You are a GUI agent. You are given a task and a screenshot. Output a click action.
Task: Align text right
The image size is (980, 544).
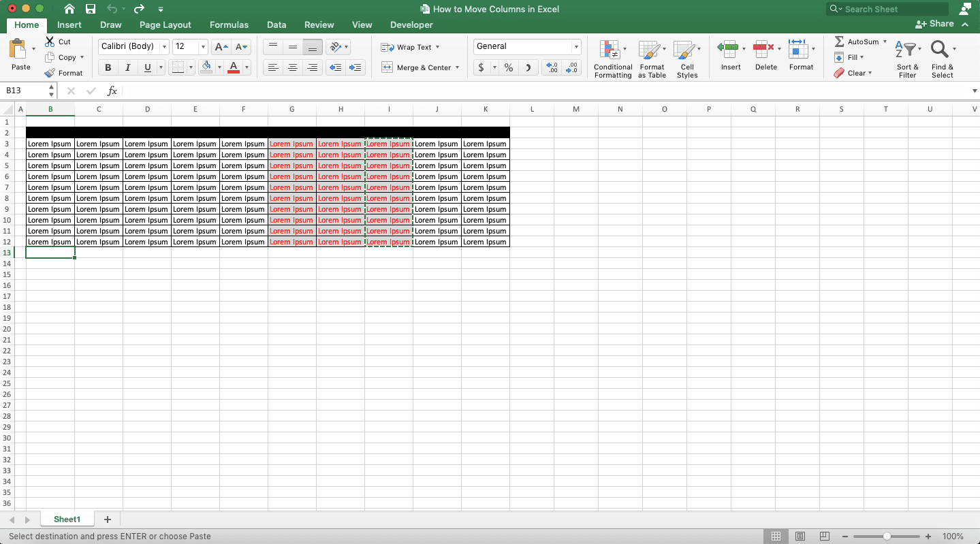click(x=313, y=67)
